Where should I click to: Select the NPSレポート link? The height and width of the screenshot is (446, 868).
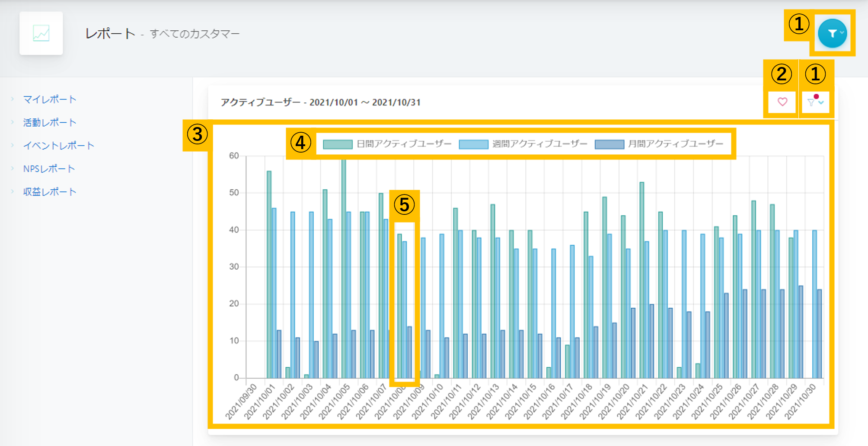(49, 169)
